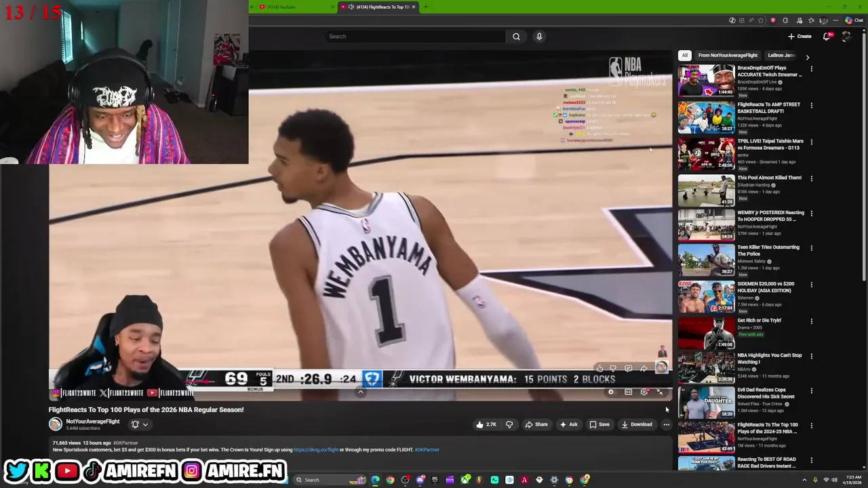Viewport: 868px width, 488px height.
Task: Open Get Rich or Die Tryin' video
Action: click(740, 333)
